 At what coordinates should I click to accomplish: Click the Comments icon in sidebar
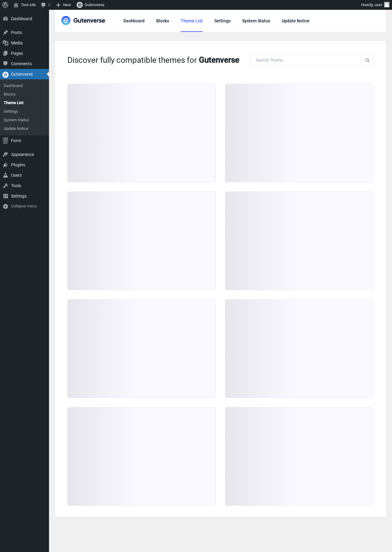click(6, 64)
